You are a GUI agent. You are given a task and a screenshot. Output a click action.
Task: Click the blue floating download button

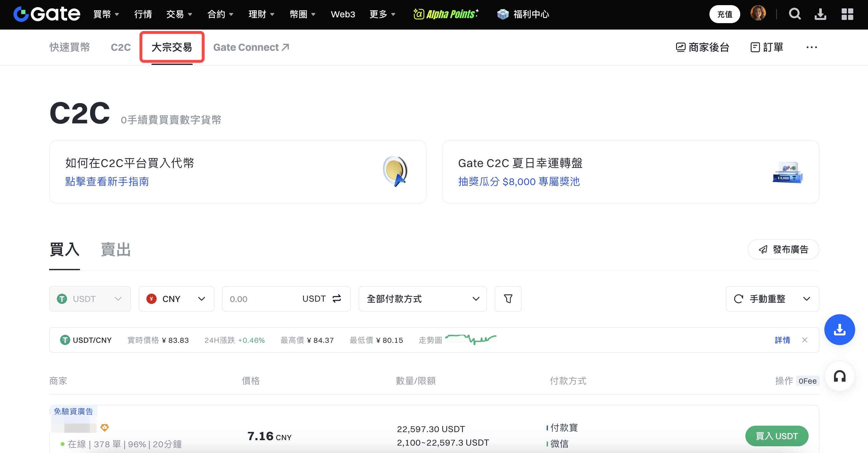tap(839, 330)
